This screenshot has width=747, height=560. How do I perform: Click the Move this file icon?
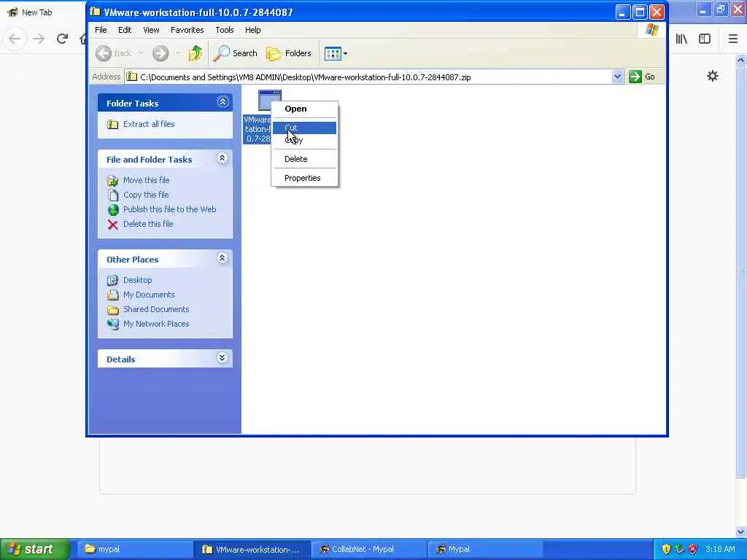pos(113,181)
